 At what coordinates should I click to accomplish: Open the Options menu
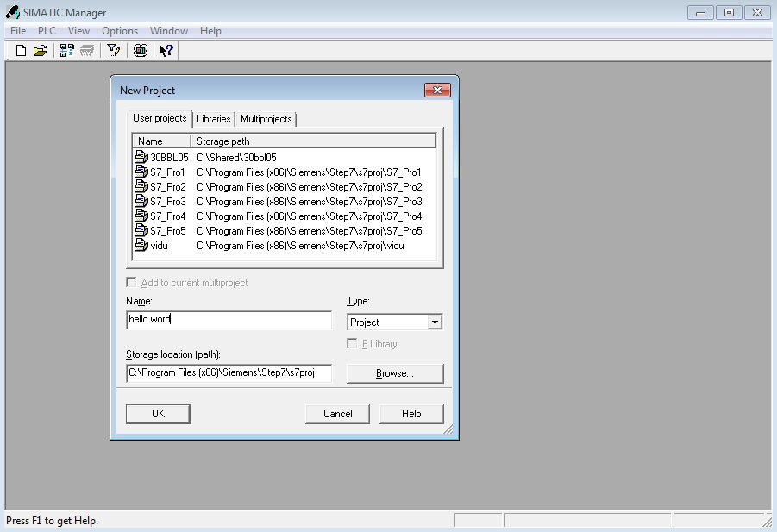(120, 31)
